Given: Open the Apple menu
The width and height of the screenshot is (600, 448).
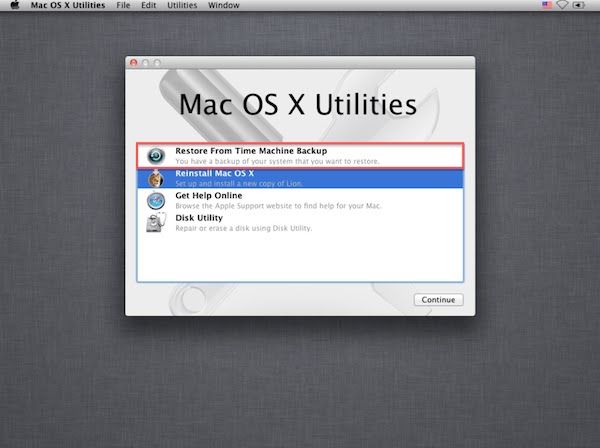Looking at the screenshot, I should [x=15, y=5].
